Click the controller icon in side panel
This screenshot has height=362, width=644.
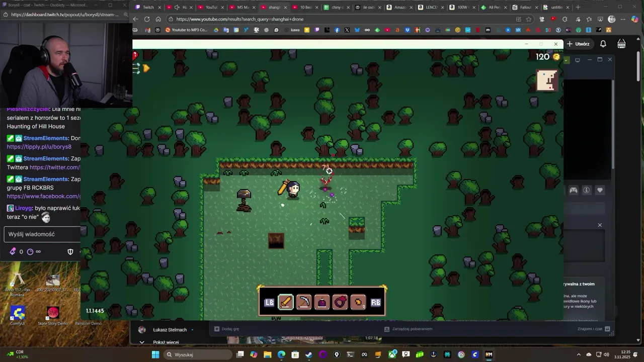pos(573,190)
